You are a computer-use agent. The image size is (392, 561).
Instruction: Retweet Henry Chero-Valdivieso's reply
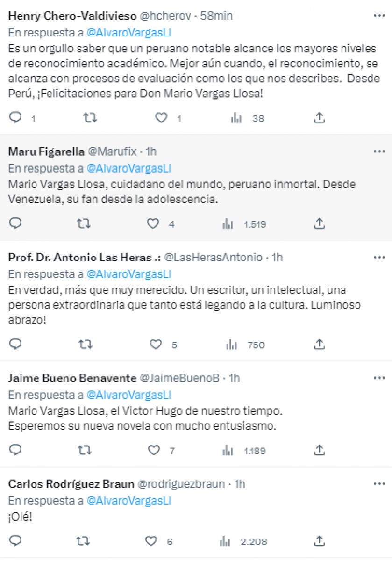click(x=90, y=118)
